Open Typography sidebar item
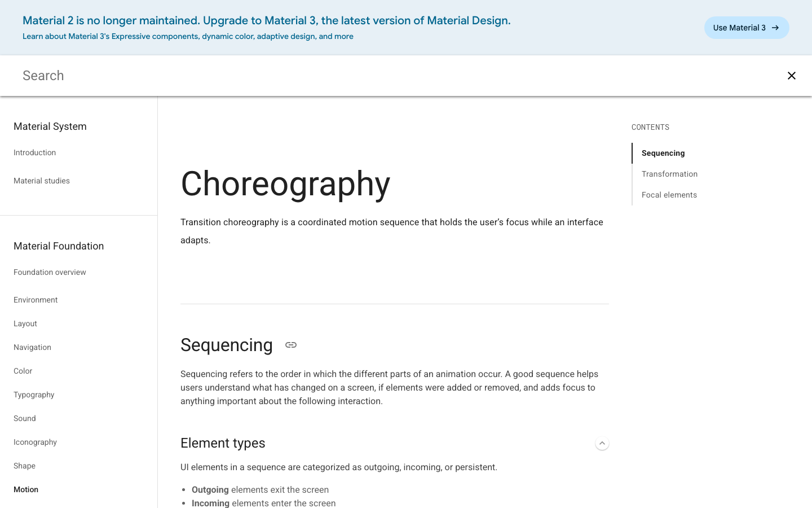 coord(34,395)
